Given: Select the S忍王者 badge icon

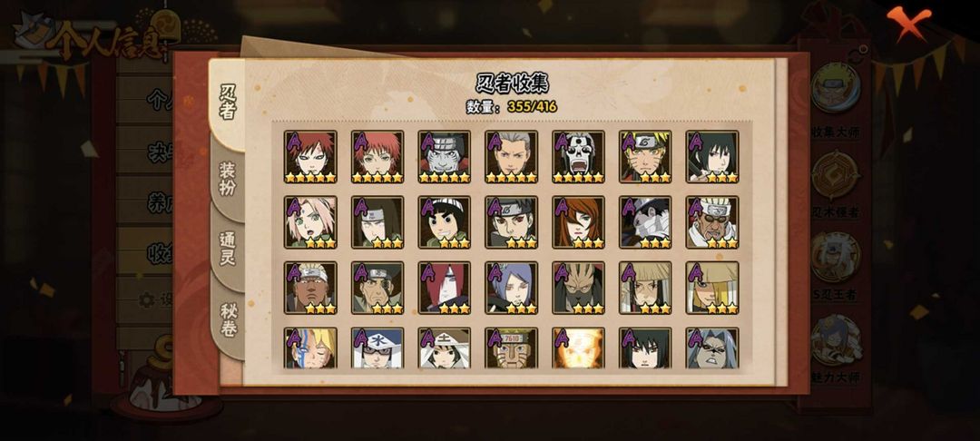Looking at the screenshot, I should click(x=836, y=257).
